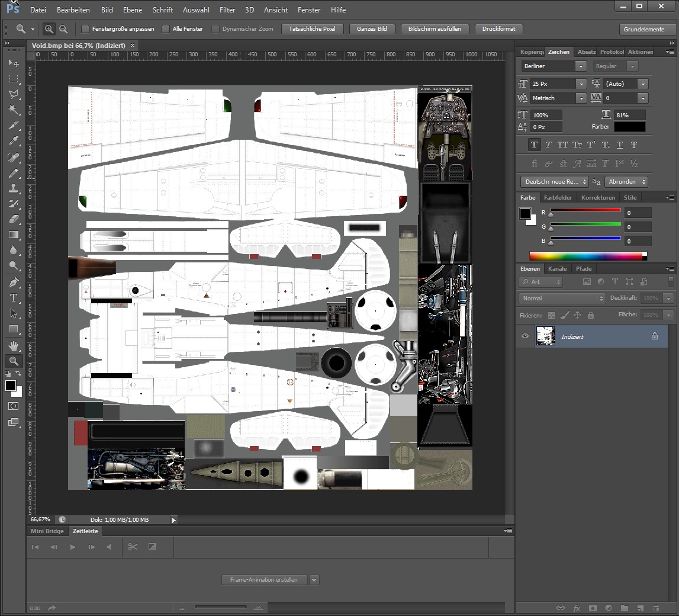Select the Magic Wand tool
Viewport: 679px width, 616px height.
point(14,110)
